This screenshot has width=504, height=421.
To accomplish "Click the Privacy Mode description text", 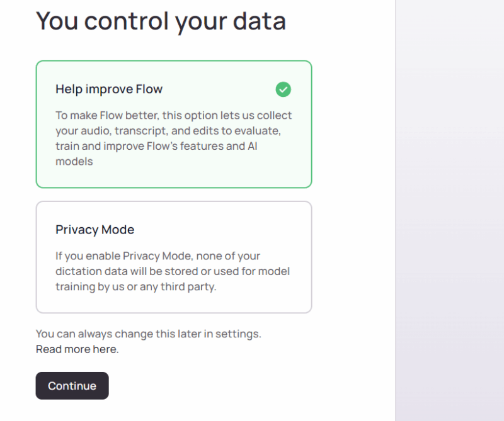I will [172, 271].
